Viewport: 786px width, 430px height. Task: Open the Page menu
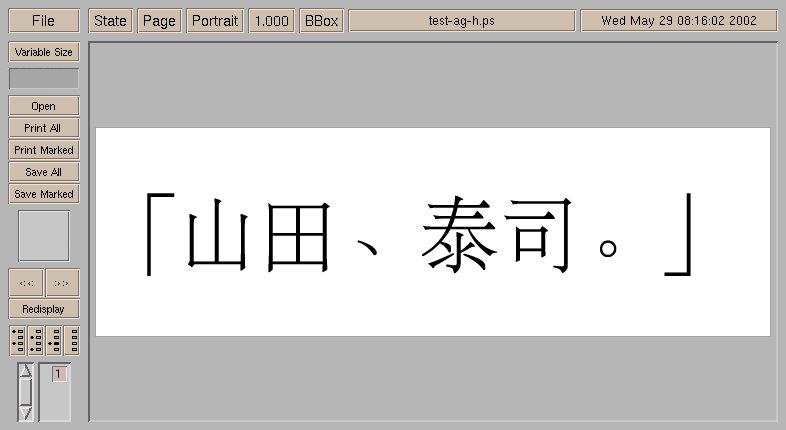pos(159,21)
